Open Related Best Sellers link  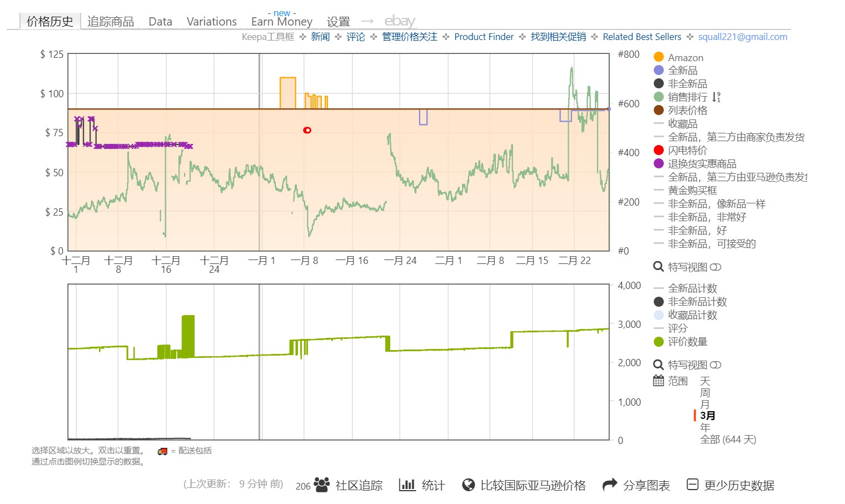tap(642, 37)
